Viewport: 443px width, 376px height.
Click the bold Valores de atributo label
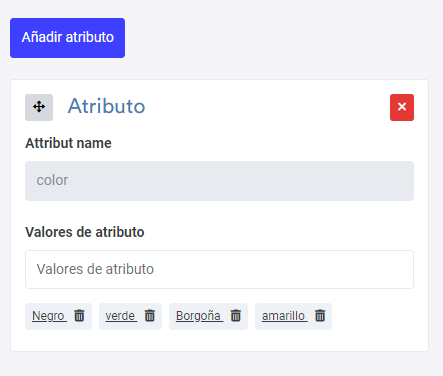[x=85, y=232]
